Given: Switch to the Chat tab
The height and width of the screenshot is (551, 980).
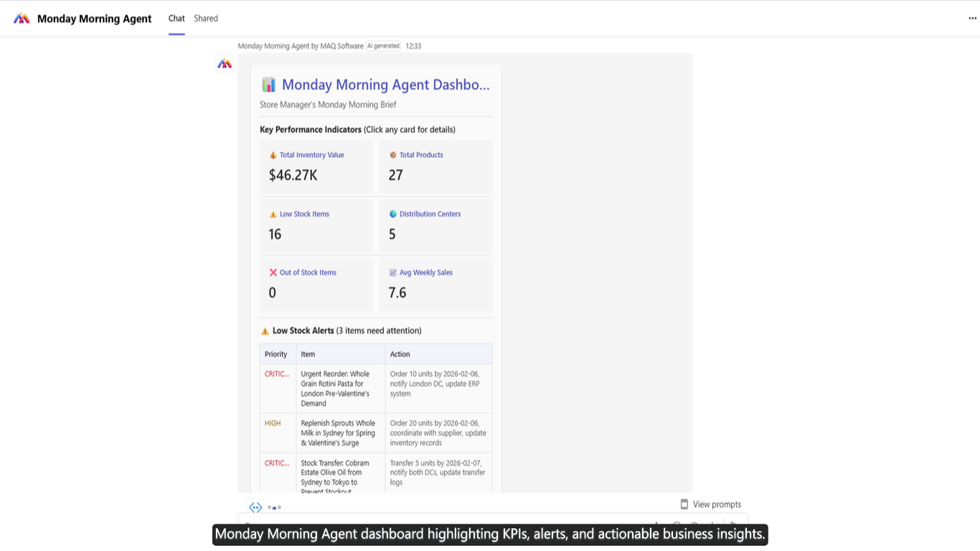Looking at the screenshot, I should tap(176, 19).
